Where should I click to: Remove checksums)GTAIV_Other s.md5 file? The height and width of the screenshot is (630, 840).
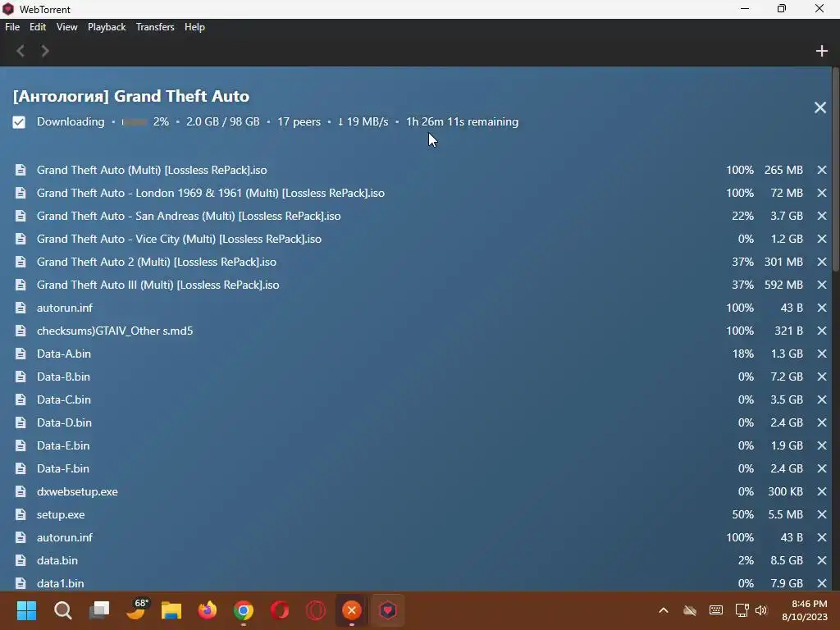pyautogui.click(x=822, y=331)
